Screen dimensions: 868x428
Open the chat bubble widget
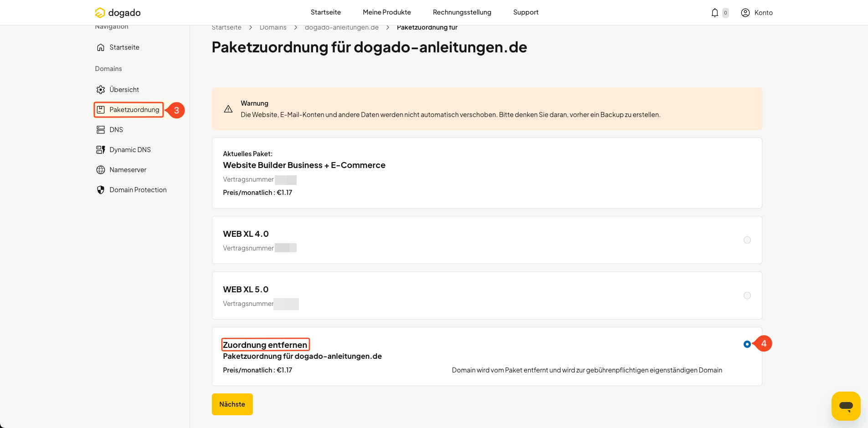(846, 406)
